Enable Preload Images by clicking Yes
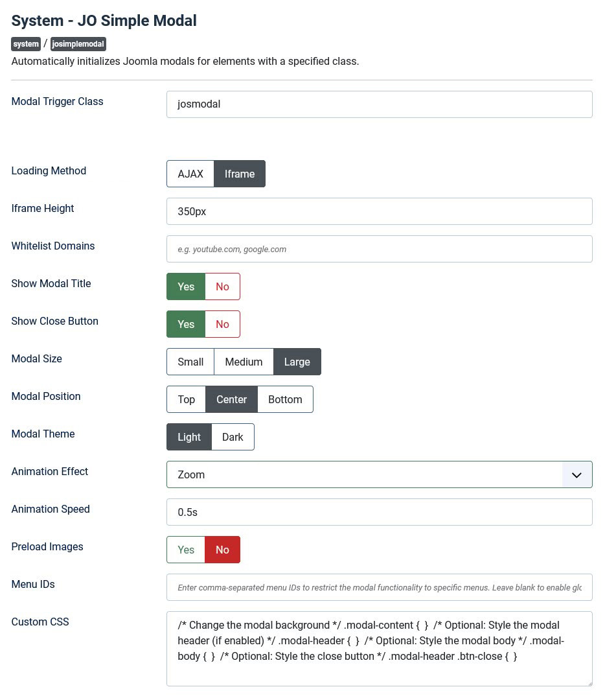Image resolution: width=605 pixels, height=700 pixels. tap(186, 550)
